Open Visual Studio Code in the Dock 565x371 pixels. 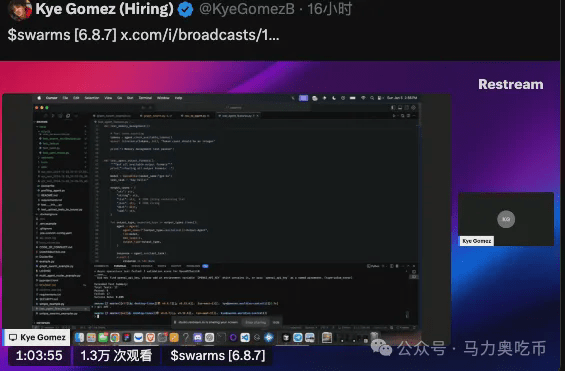pyautogui.click(x=245, y=338)
